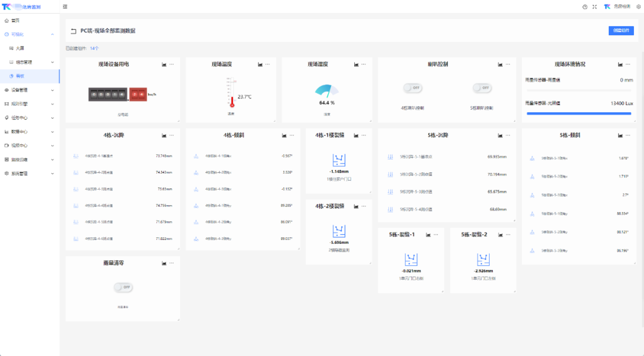Viewport: 644px width, 356px height.
Task: Open more options on 5栋-倾斜 card
Action: (628, 135)
